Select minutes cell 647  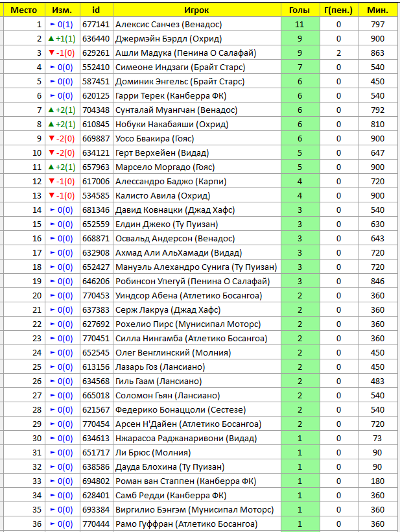[x=378, y=152]
